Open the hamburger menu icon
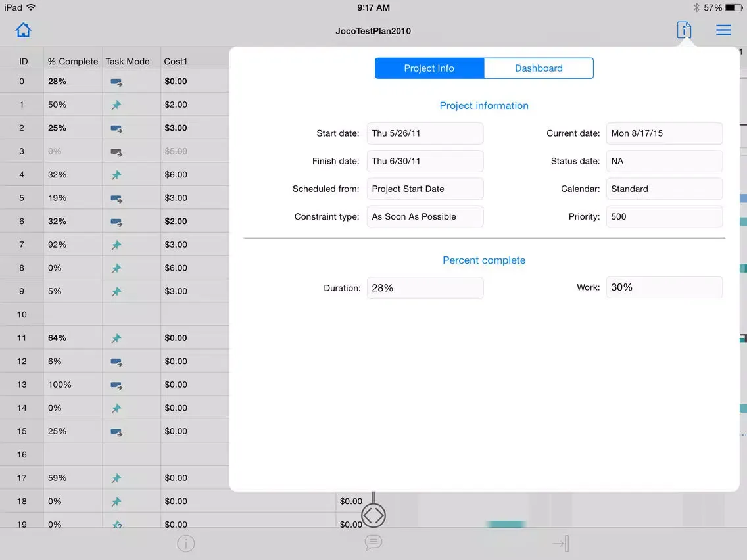 pyautogui.click(x=723, y=30)
